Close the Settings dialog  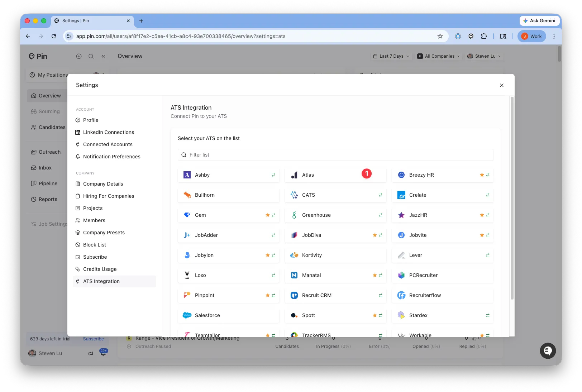pos(502,85)
